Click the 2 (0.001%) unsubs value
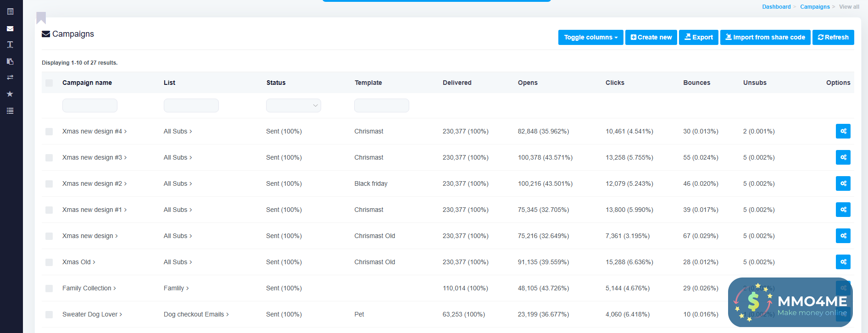This screenshot has height=333, width=868. tap(759, 131)
